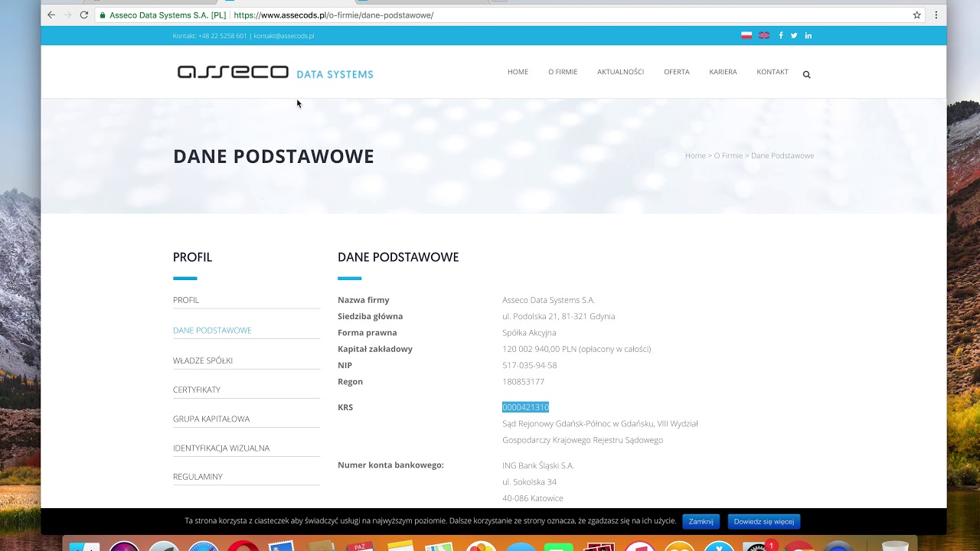Open the LinkedIn icon in top bar
The image size is (980, 551).
tap(808, 35)
